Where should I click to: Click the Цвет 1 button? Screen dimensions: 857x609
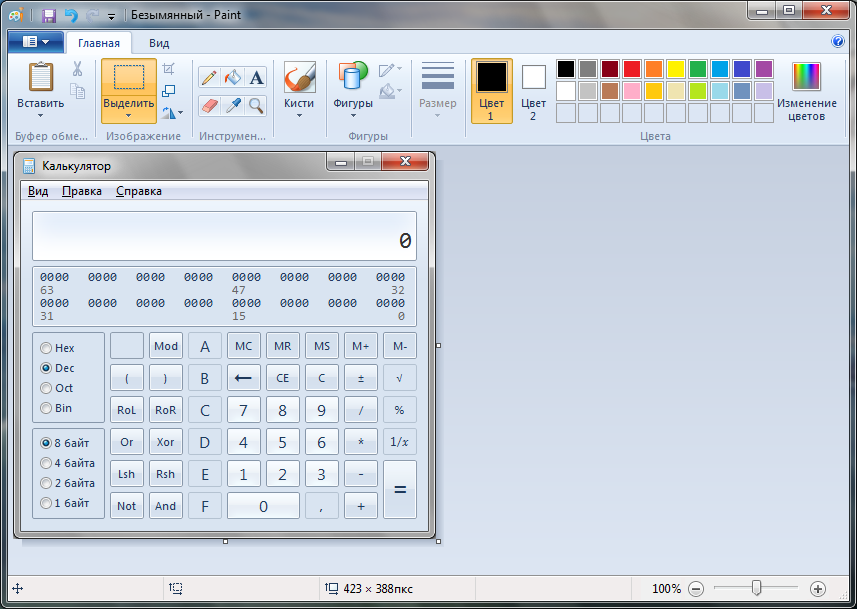pos(491,91)
